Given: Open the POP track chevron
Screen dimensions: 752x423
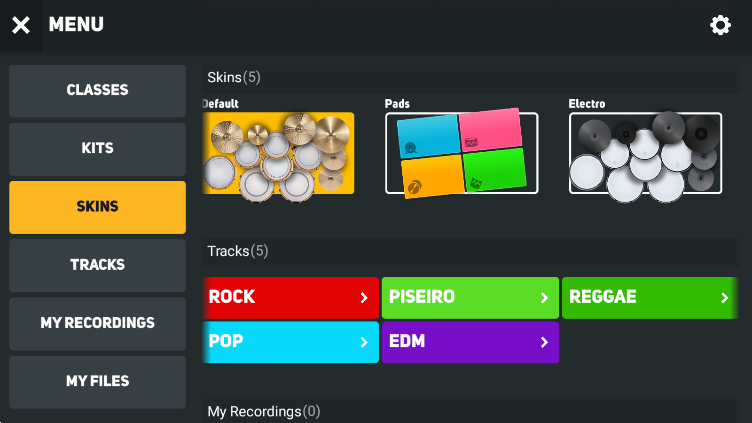Looking at the screenshot, I should point(364,342).
